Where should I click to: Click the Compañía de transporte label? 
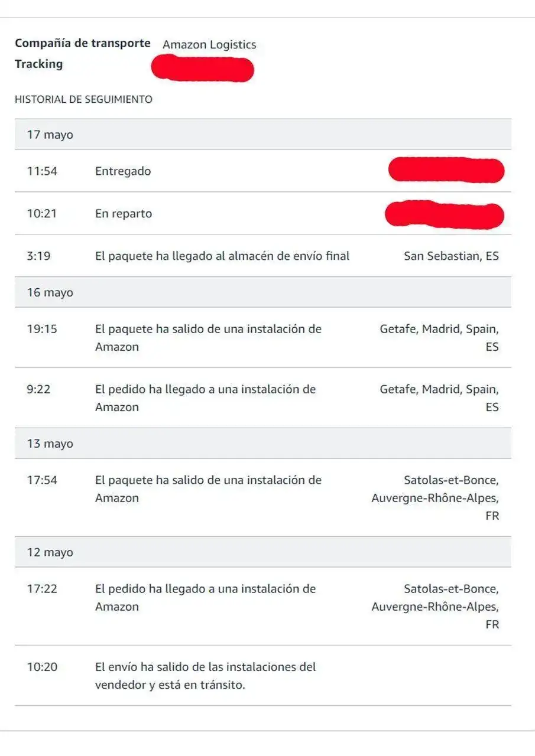pos(83,43)
